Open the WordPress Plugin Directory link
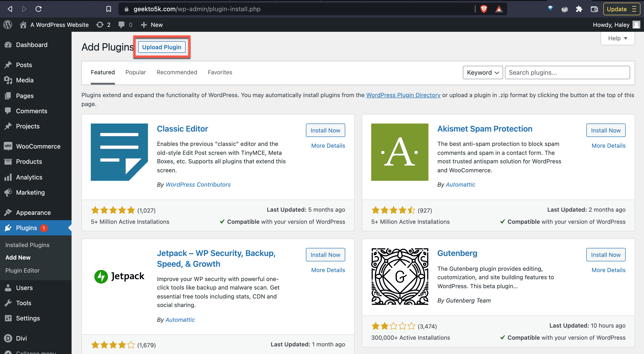This screenshot has height=354, width=644. 403,95
